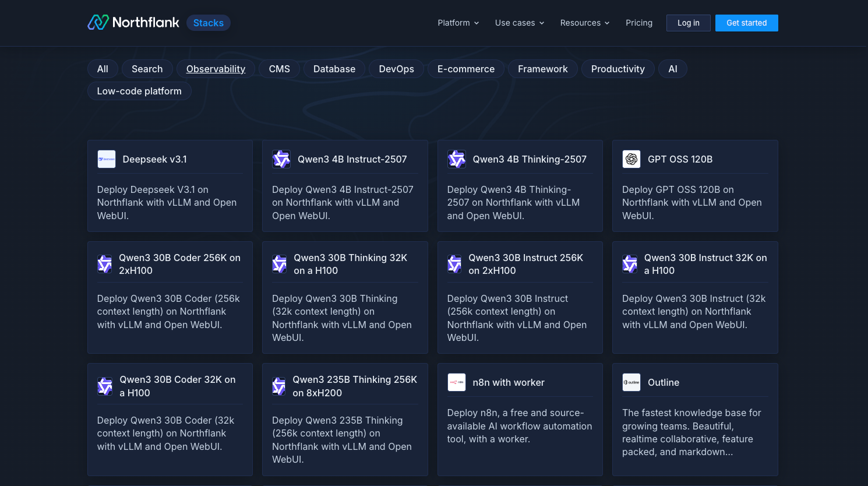The image size is (868, 486).
Task: Click the Northflank logo icon
Action: tap(98, 22)
